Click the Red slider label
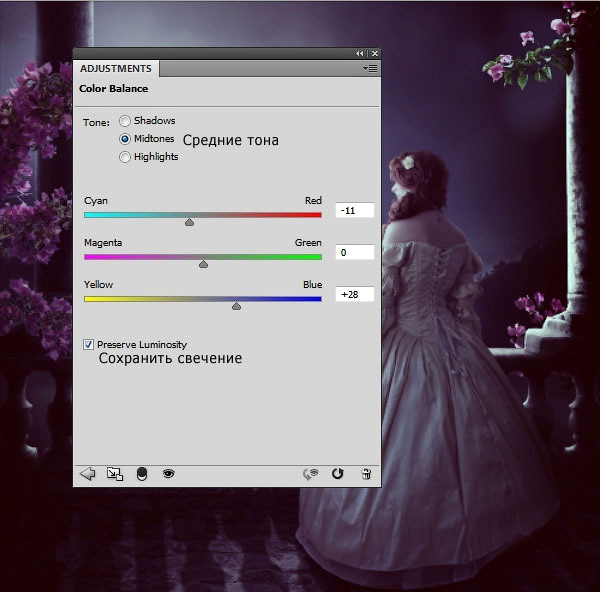 click(x=313, y=201)
